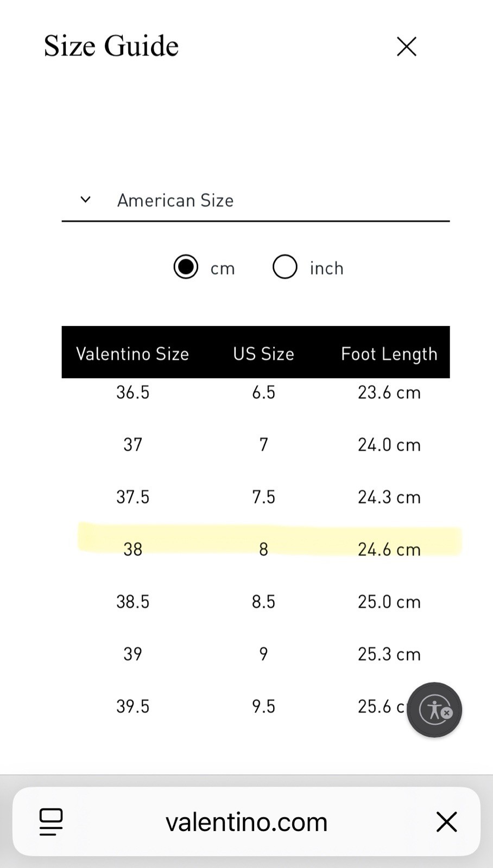Click the Foot Length column header
Image resolution: width=493 pixels, height=868 pixels.
point(389,354)
